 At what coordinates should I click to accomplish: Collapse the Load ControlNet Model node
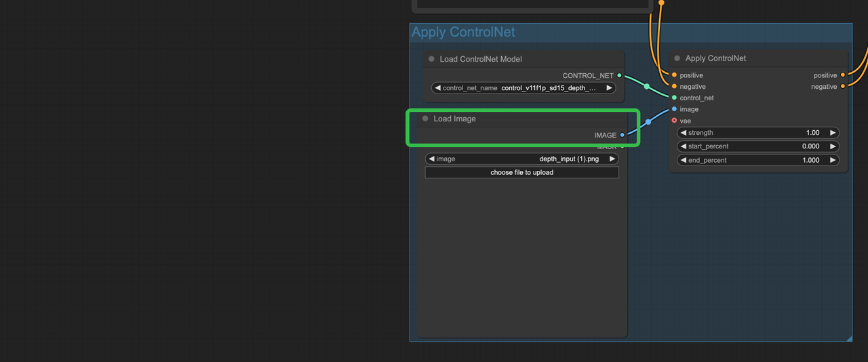pos(431,59)
